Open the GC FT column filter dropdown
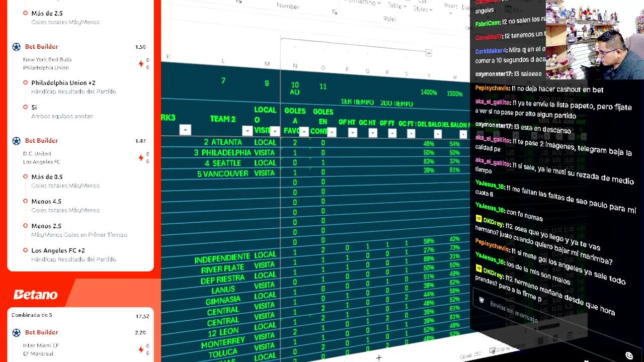 tap(411, 134)
